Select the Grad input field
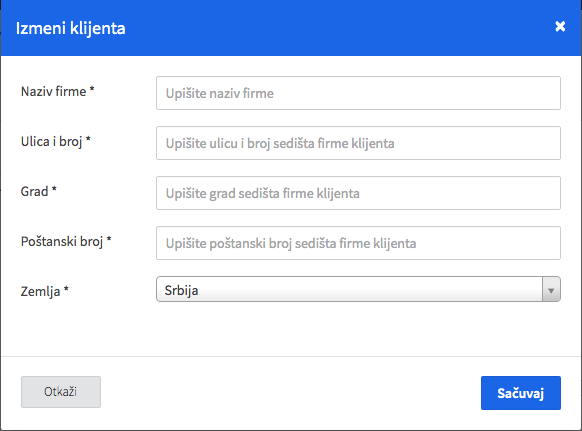The height and width of the screenshot is (431, 582). click(x=358, y=193)
